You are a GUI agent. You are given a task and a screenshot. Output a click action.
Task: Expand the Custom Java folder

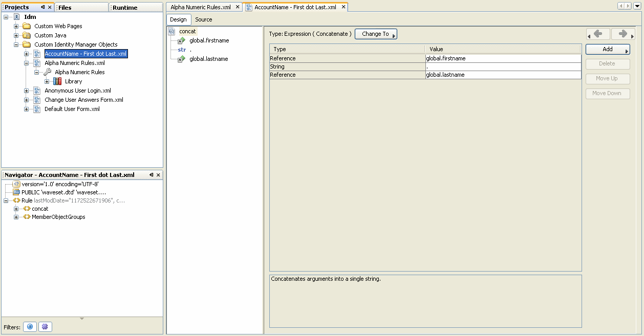pos(16,35)
